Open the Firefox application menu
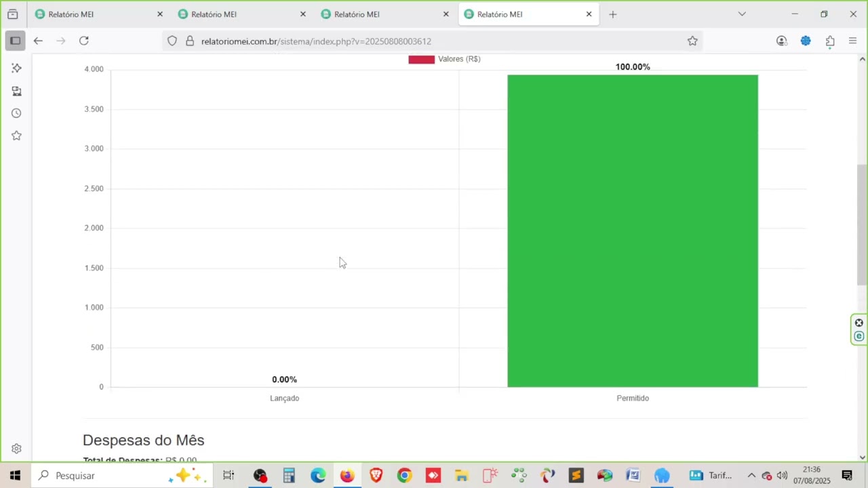This screenshot has width=868, height=488. (853, 41)
